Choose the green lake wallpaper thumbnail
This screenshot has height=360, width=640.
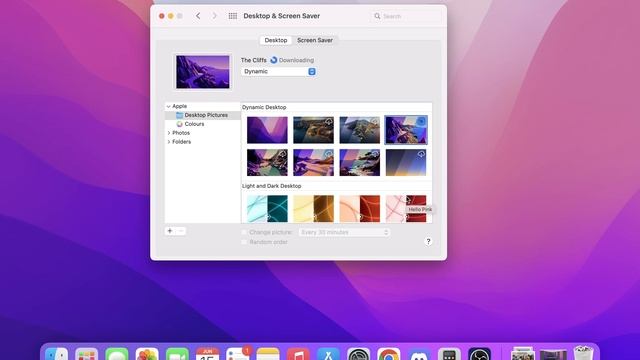(x=267, y=162)
